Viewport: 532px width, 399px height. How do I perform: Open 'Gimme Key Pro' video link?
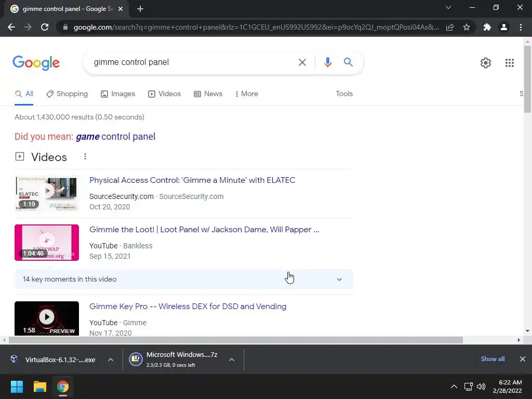coord(188,307)
